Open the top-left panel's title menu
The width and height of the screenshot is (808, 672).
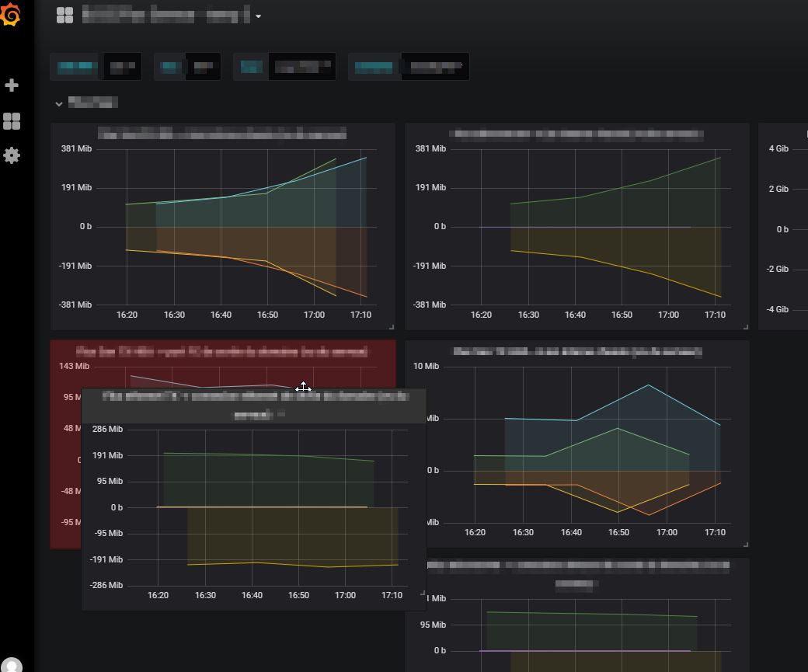click(223, 134)
